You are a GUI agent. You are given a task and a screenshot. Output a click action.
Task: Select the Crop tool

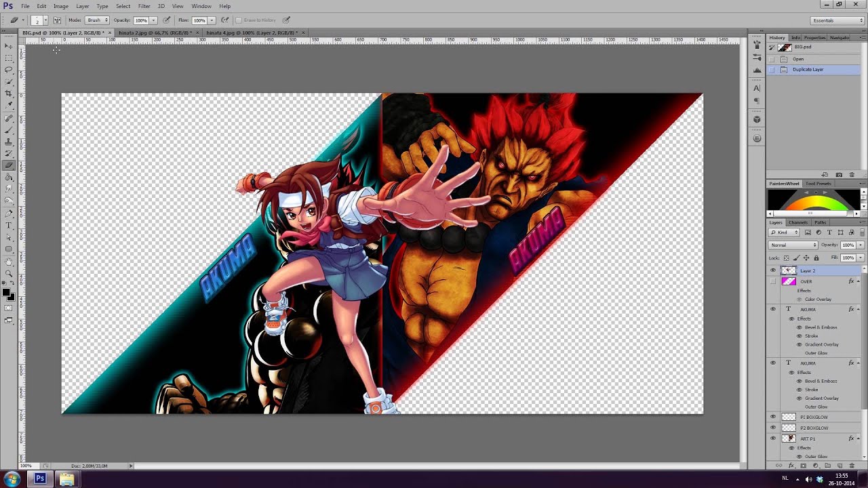pos(9,94)
